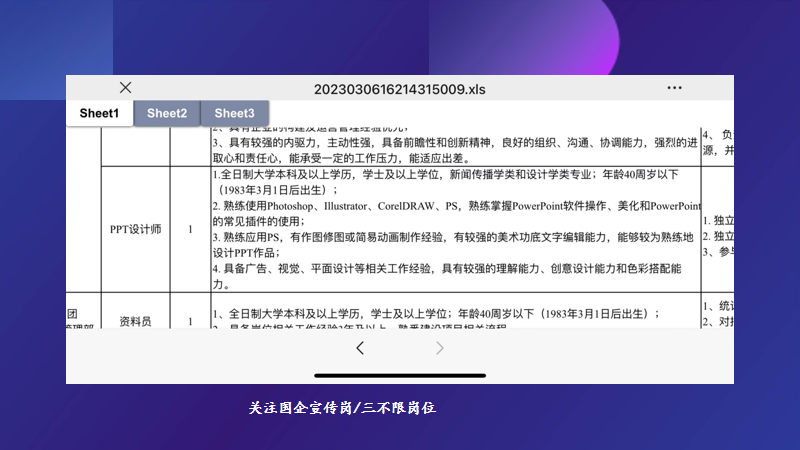This screenshot has height=450, width=800.
Task: Open the Sheet3 tab
Action: pos(234,113)
